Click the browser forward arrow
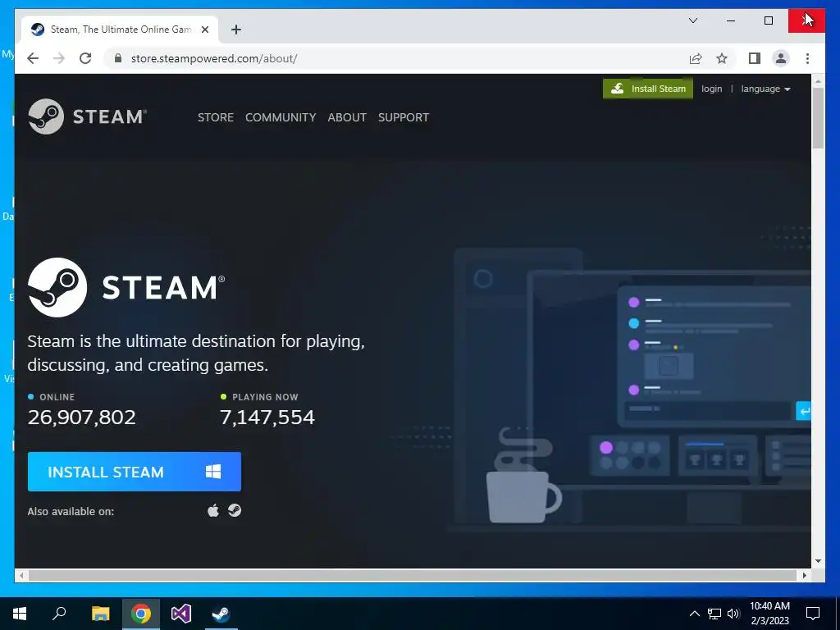 59,58
